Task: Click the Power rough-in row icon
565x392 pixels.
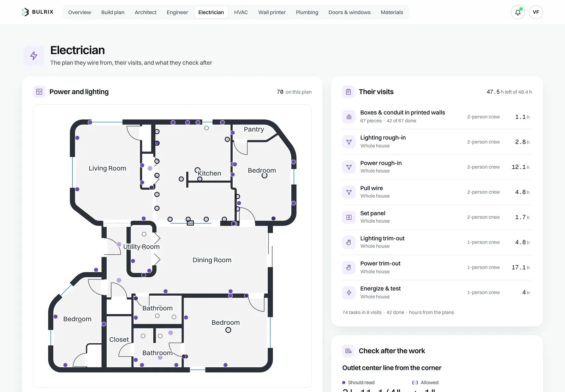Action: point(349,167)
